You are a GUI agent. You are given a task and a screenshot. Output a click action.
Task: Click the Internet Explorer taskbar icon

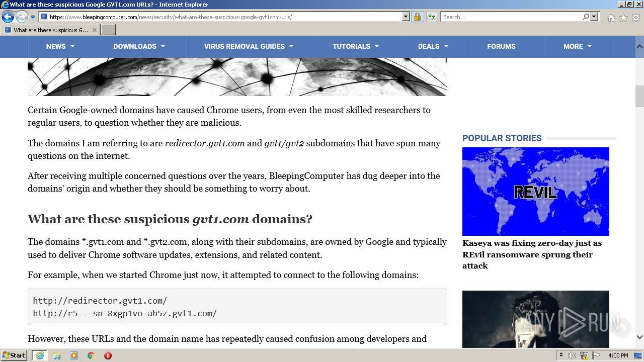click(x=40, y=355)
